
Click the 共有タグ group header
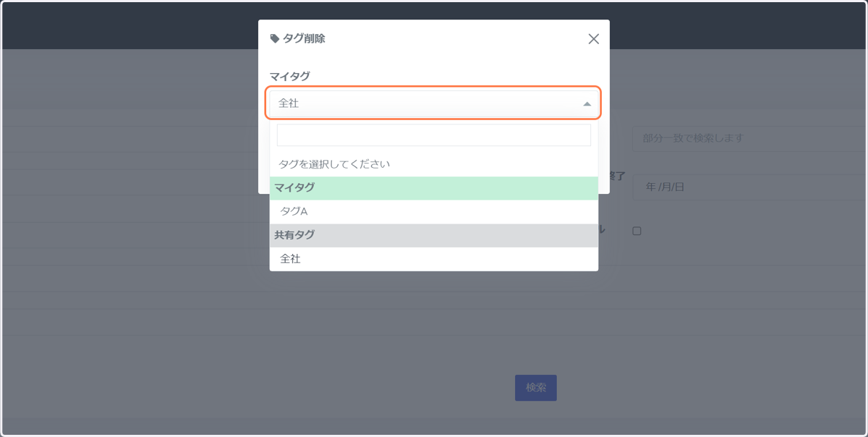(x=434, y=235)
